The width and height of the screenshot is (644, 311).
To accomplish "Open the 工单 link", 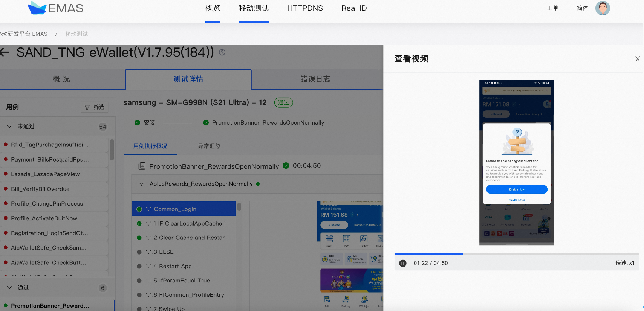I will tap(552, 8).
